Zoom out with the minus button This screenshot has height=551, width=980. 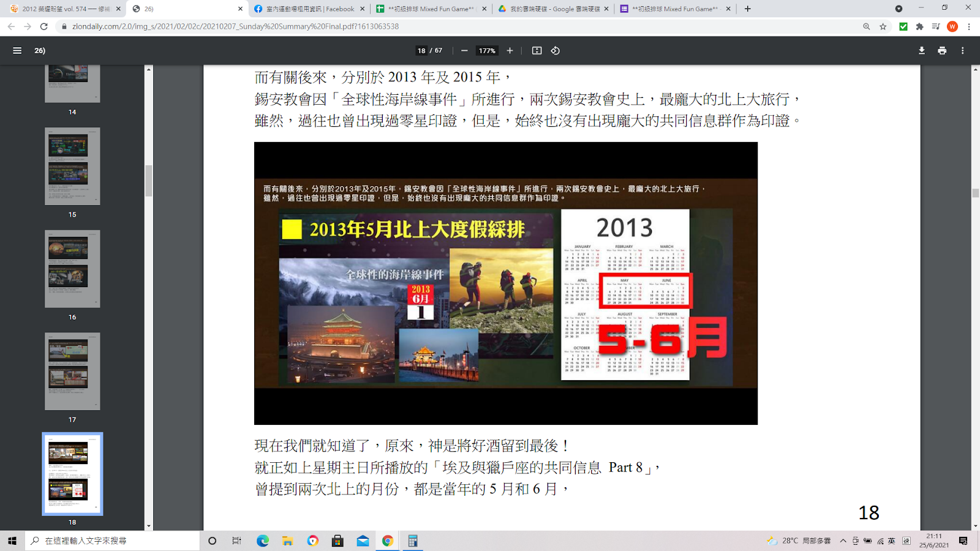point(464,51)
